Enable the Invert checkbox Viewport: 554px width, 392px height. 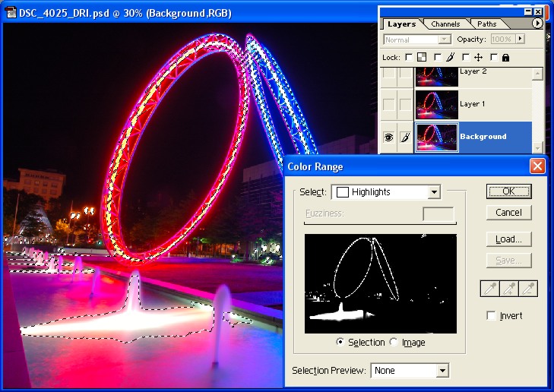point(491,316)
